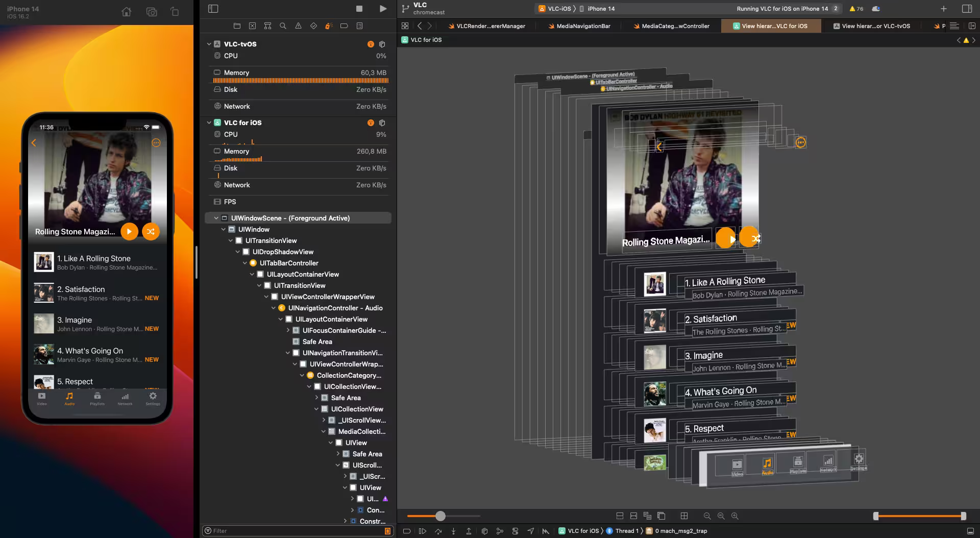Reset canvas zoom to actual size
The height and width of the screenshot is (538, 980).
pos(721,516)
